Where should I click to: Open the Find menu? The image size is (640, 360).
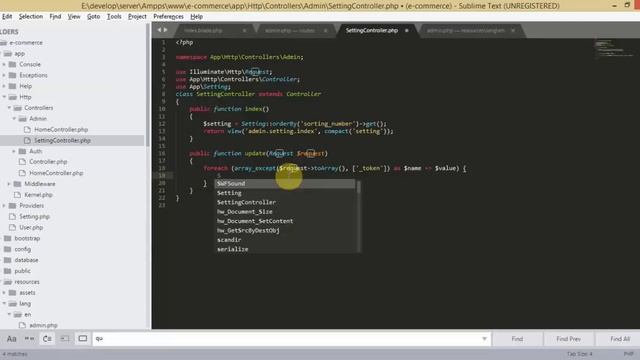55,17
